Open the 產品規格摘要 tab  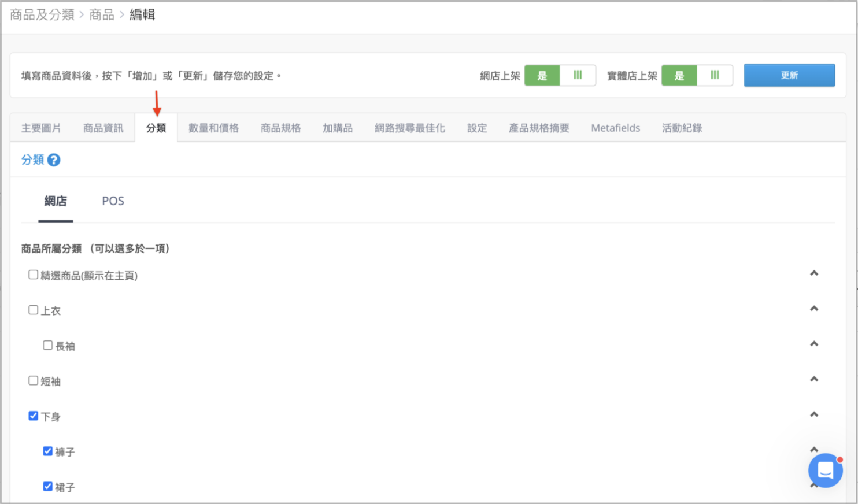tap(539, 128)
